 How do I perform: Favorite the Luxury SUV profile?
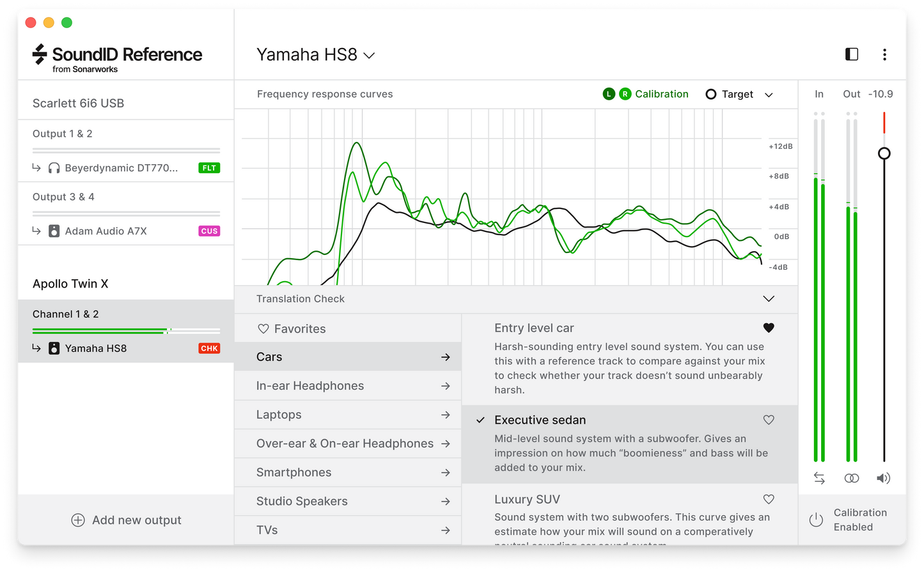click(x=769, y=499)
